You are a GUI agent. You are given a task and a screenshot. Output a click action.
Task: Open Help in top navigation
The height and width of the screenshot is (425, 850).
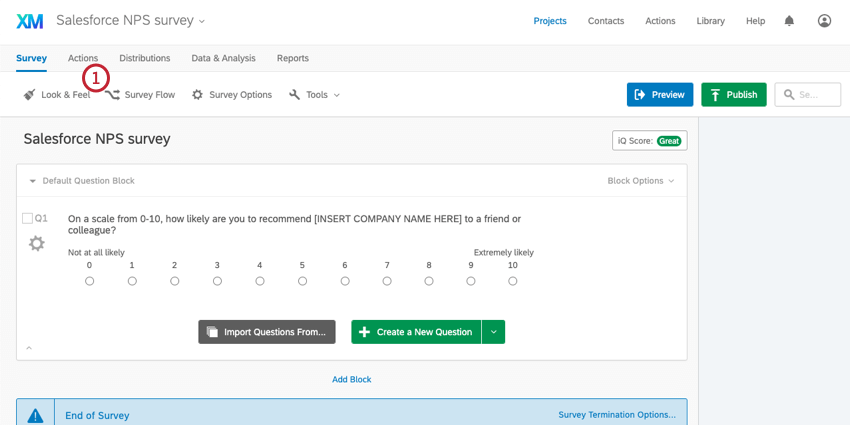(756, 21)
